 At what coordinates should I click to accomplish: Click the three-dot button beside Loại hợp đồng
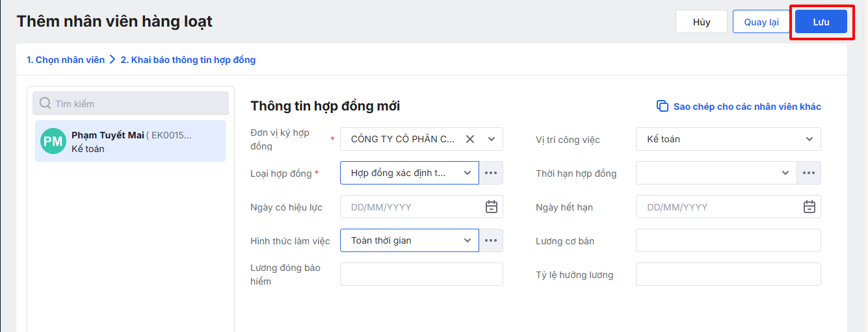(x=491, y=173)
